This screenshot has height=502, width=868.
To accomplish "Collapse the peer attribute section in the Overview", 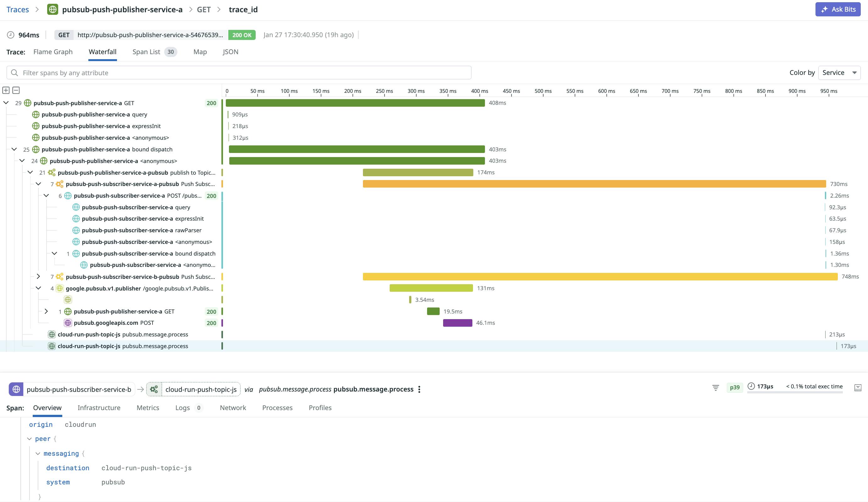I will (30, 438).
